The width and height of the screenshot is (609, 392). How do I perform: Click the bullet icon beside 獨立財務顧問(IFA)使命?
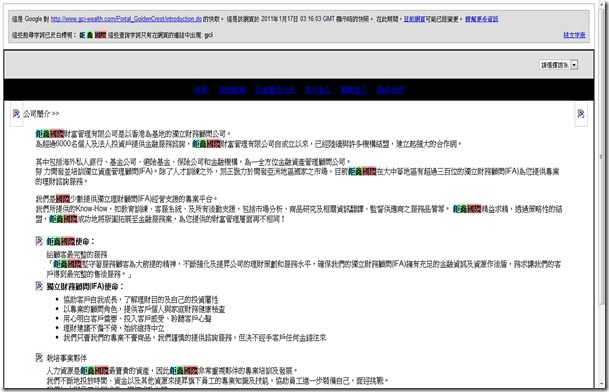pos(39,286)
